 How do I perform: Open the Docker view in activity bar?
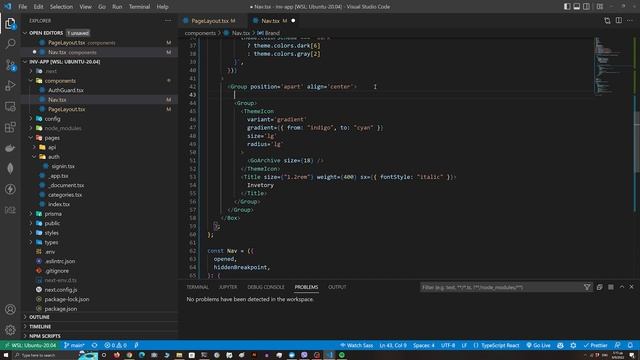[10, 148]
